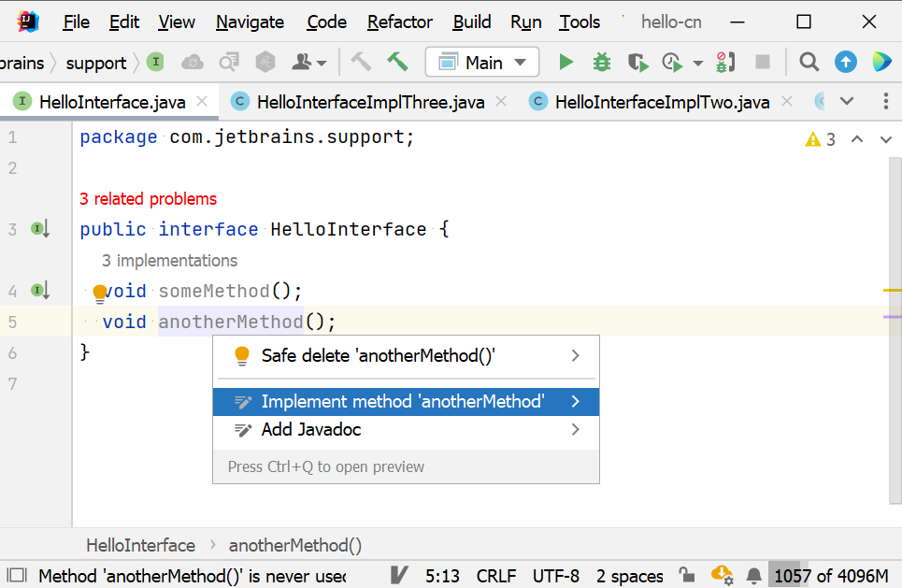The height and width of the screenshot is (588, 902).
Task: Click implemented gutter icon on line 3
Action: [40, 229]
